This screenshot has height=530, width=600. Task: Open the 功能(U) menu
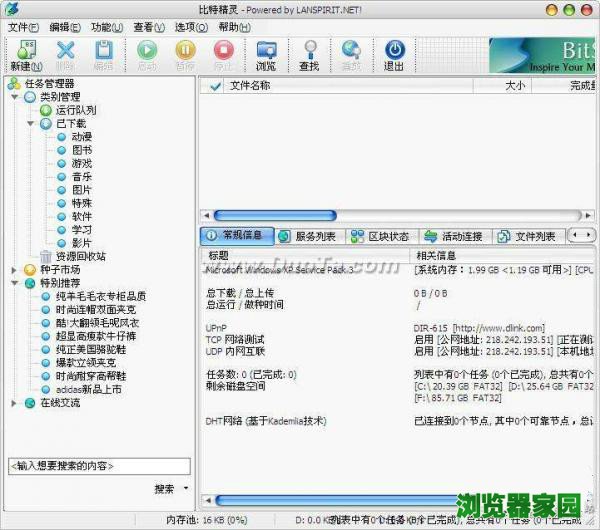107,27
